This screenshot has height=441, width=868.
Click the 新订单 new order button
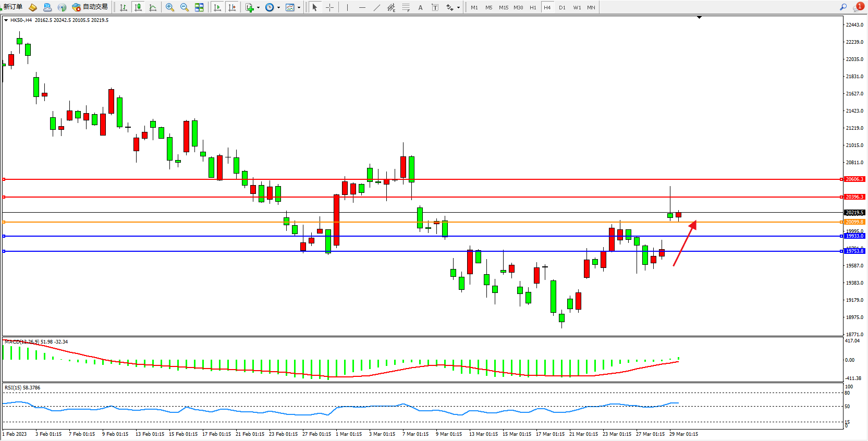coord(13,7)
